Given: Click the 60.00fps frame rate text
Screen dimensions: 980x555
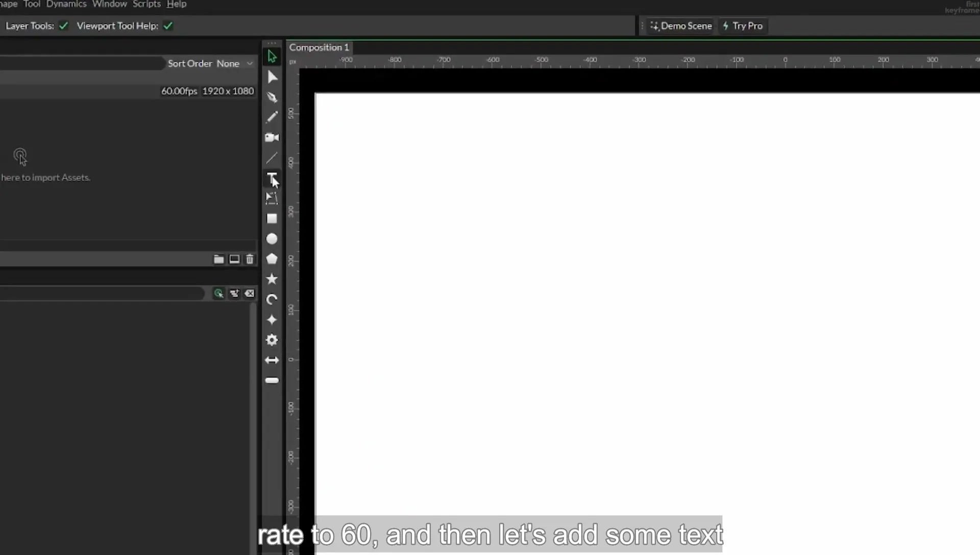Looking at the screenshot, I should [x=179, y=91].
